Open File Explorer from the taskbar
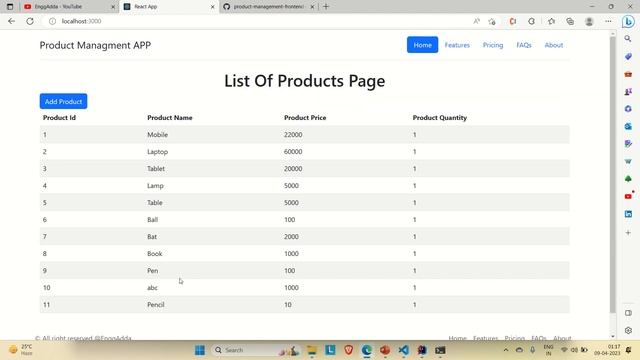 (x=312, y=350)
